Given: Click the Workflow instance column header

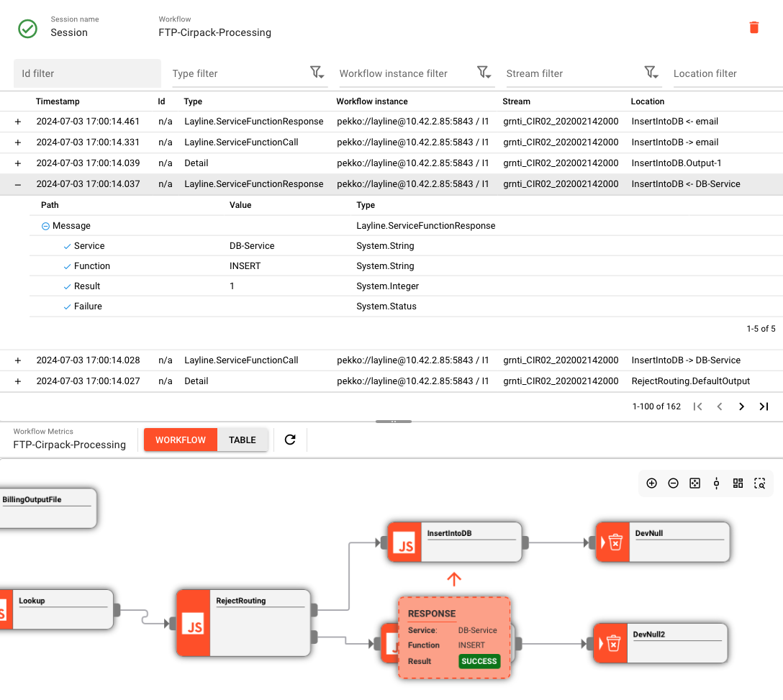Looking at the screenshot, I should pyautogui.click(x=372, y=101).
